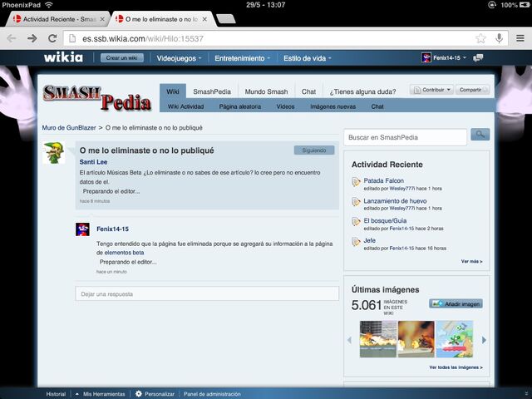Click the Wikia logo

[63, 57]
